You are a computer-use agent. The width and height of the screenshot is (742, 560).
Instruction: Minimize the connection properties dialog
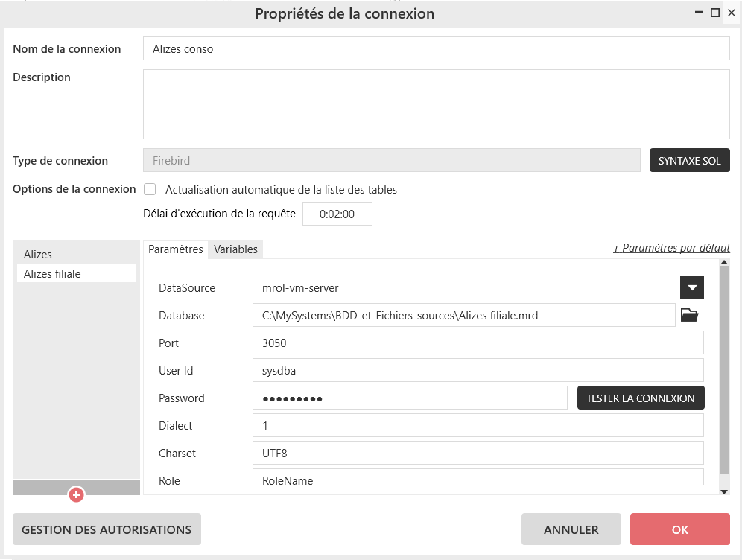click(x=700, y=13)
